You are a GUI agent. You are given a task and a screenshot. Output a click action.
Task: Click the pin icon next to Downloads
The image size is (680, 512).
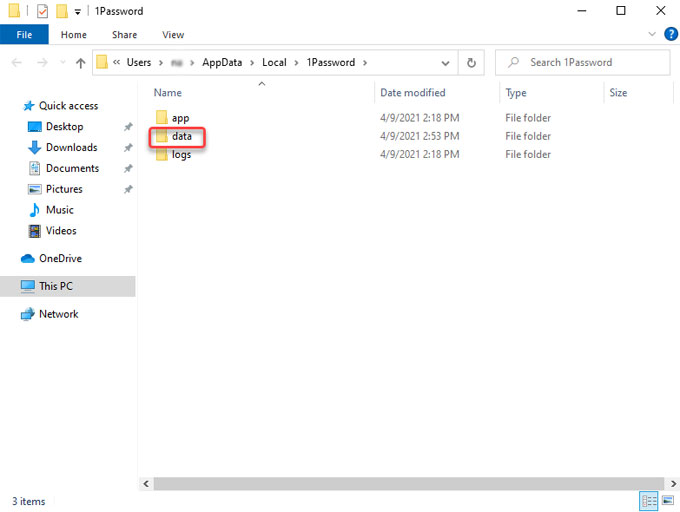pyautogui.click(x=128, y=148)
